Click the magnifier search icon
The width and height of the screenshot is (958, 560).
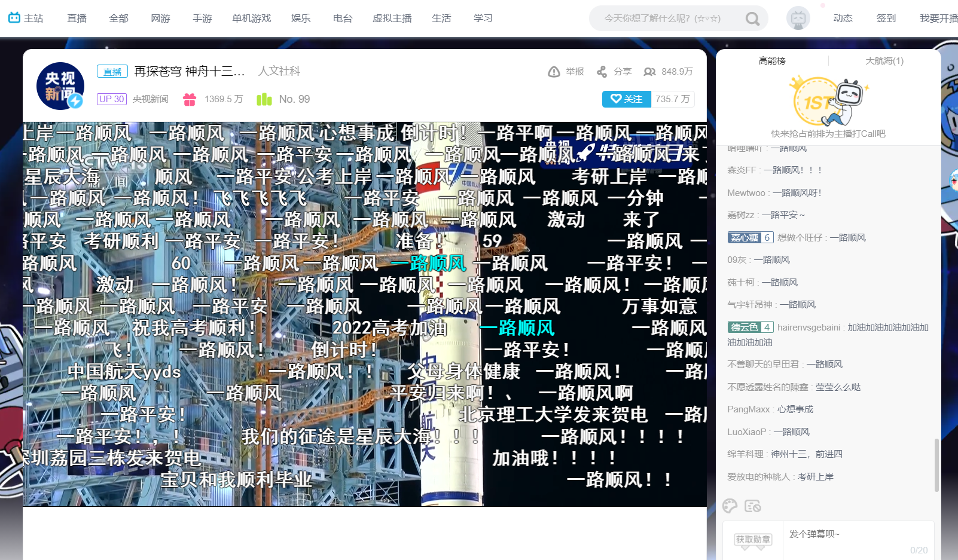(752, 19)
